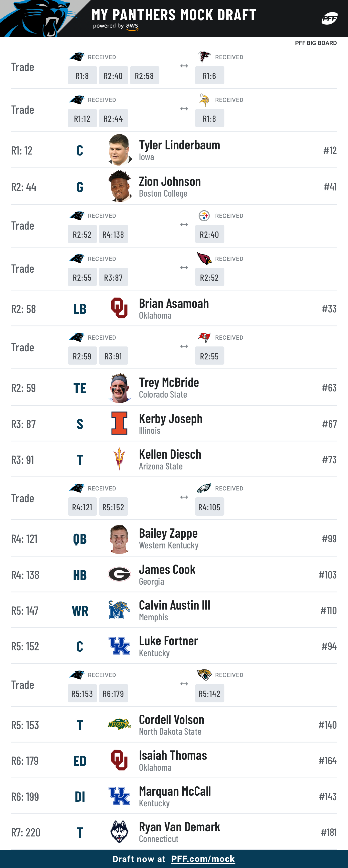Click Zion Johnson's player headshot
Viewport: 348px width, 868px height.
click(119, 186)
